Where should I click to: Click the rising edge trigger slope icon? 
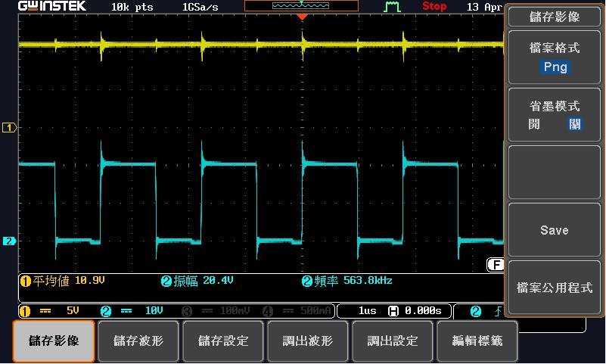(x=499, y=311)
